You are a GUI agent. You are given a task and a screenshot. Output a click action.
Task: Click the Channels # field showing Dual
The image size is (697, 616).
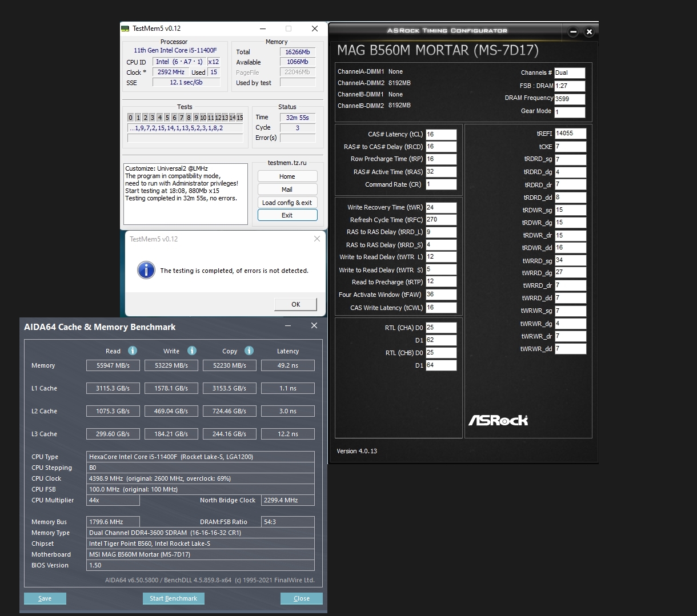(570, 73)
